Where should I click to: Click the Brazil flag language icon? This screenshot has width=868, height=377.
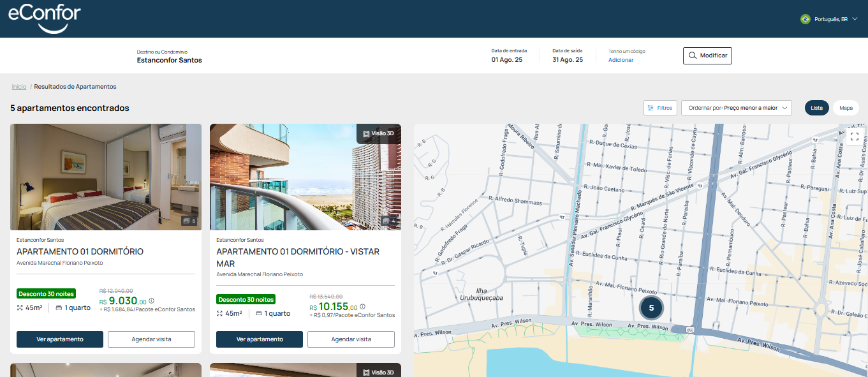tap(805, 19)
